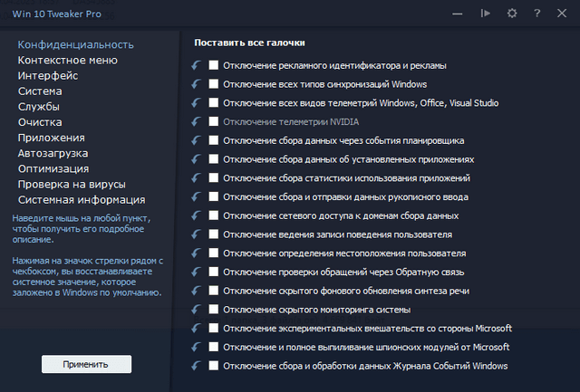
Task: Click the play-step icon in title bar
Action: 486,14
